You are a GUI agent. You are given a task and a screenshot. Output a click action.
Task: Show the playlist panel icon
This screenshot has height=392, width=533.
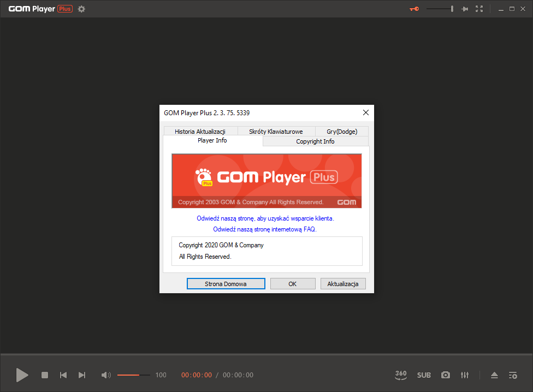click(513, 375)
